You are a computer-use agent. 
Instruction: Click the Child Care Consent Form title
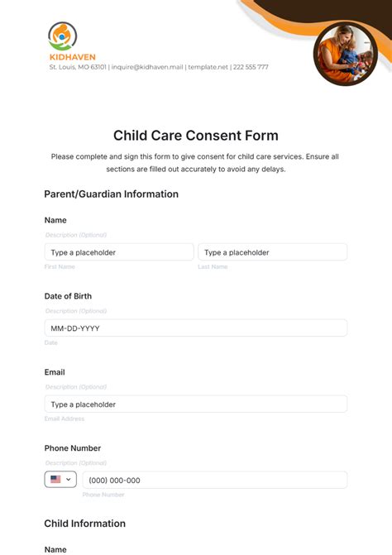coord(196,136)
